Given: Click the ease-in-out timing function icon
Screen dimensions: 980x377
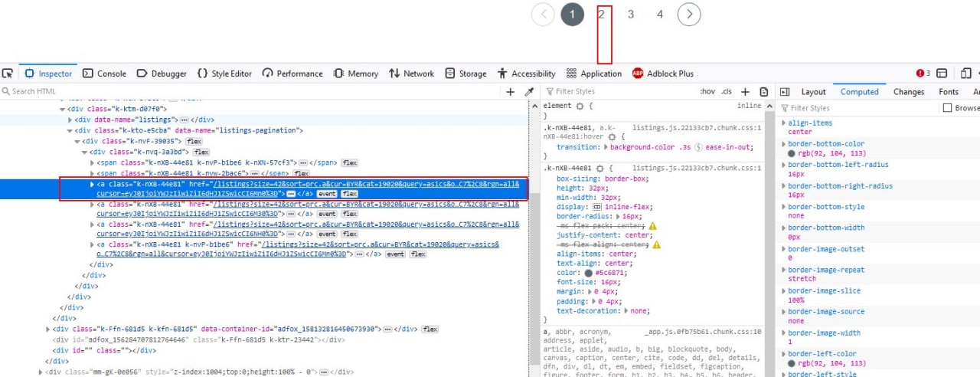Looking at the screenshot, I should (x=699, y=147).
